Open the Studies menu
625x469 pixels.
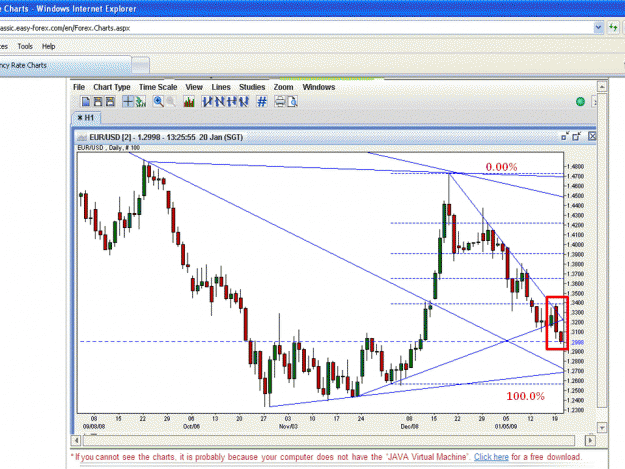pyautogui.click(x=252, y=87)
